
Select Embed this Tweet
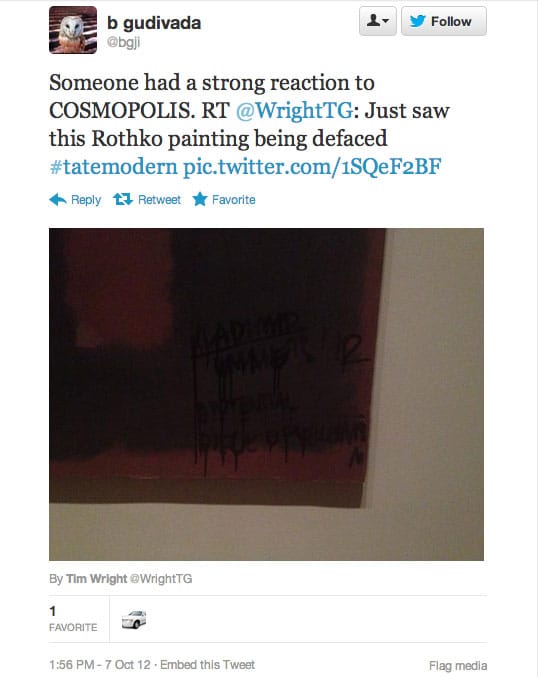(207, 664)
